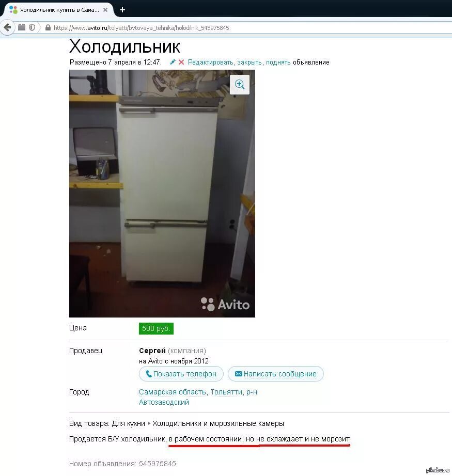This screenshot has width=452, height=476.
Task: Click the red X close-listing icon
Action: coord(181,62)
